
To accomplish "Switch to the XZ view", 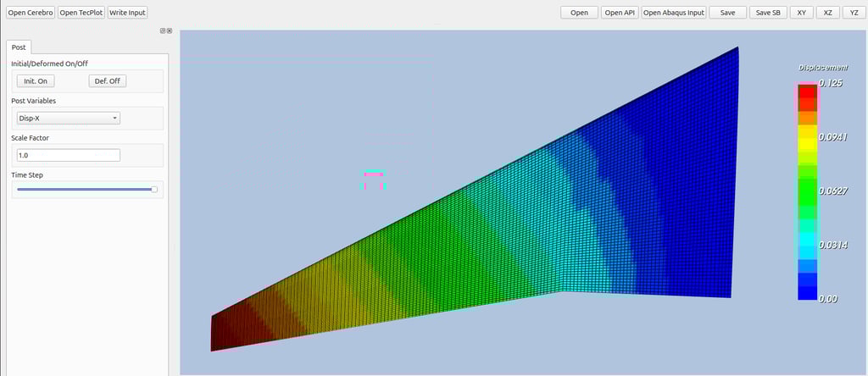I will pos(827,13).
